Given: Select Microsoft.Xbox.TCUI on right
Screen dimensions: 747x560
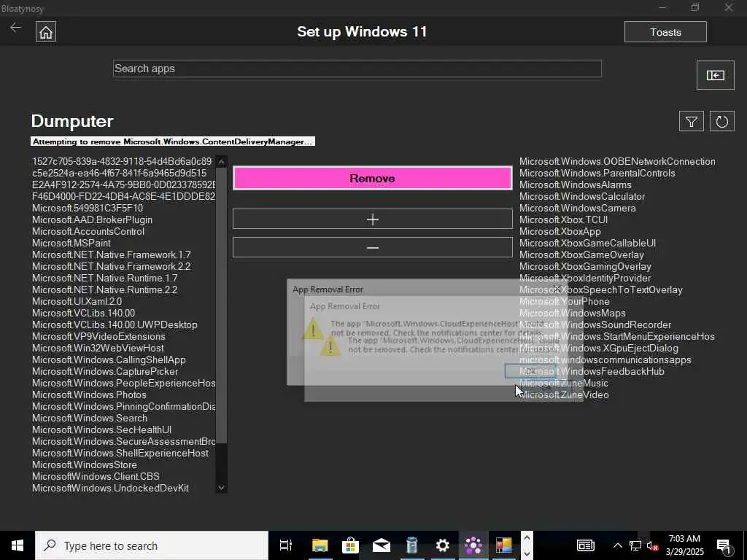Looking at the screenshot, I should click(564, 219).
